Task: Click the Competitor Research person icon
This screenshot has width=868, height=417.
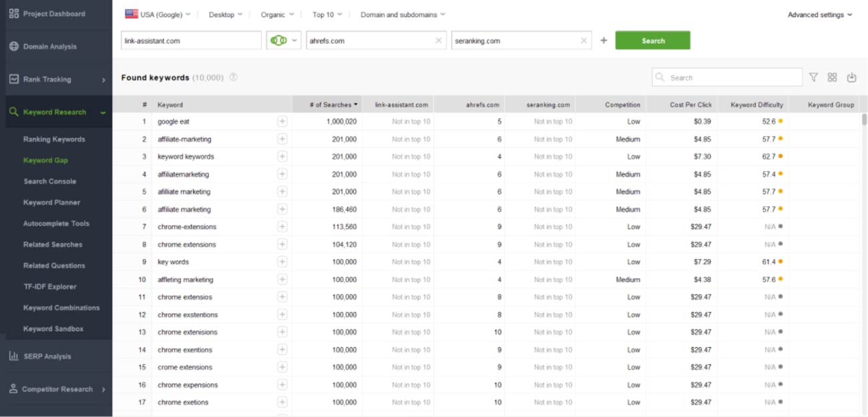Action: point(13,389)
